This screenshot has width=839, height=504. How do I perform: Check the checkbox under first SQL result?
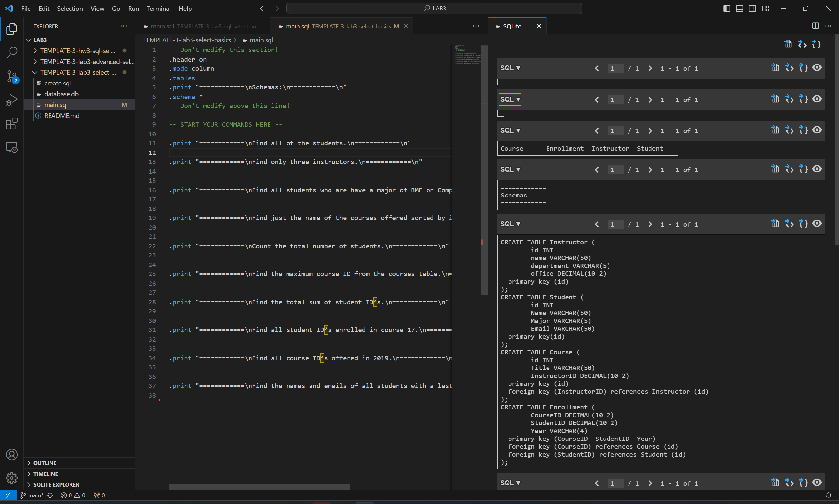(x=500, y=82)
